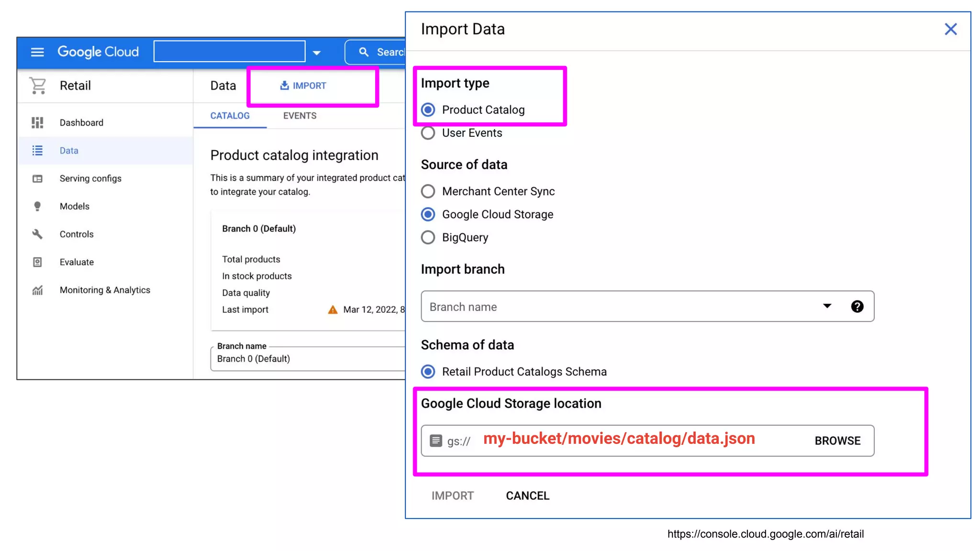Click the help question mark icon

coord(857,307)
